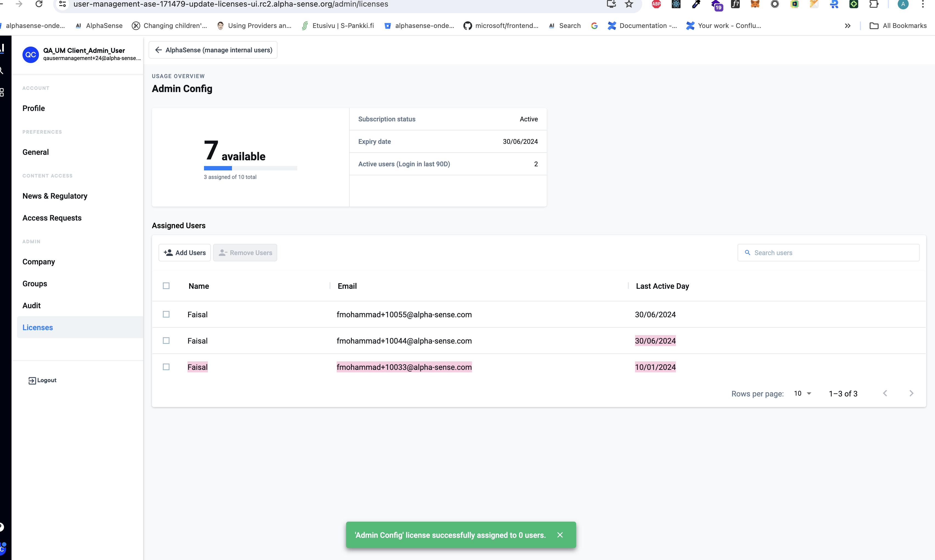Open the extension with badge 19

pyautogui.click(x=716, y=5)
